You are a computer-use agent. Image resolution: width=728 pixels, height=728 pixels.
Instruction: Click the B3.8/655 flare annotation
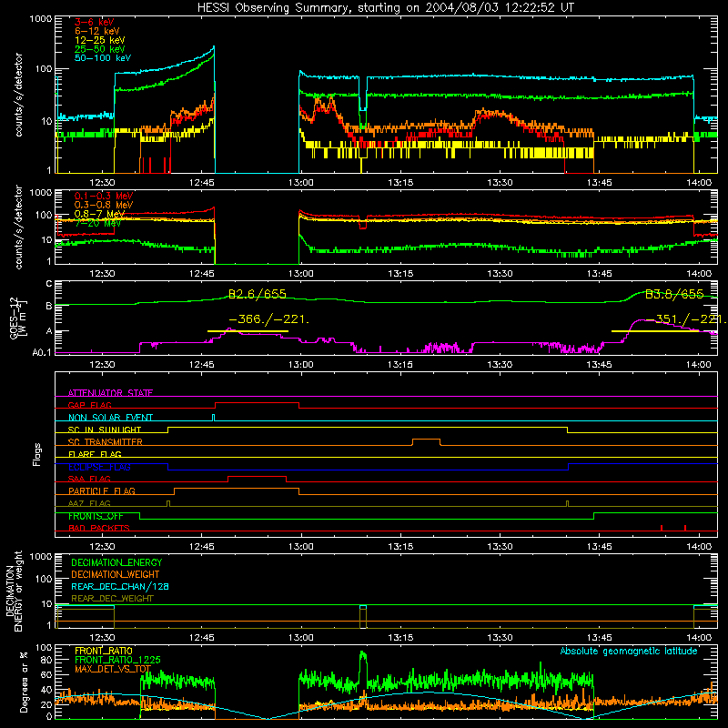[x=674, y=294]
